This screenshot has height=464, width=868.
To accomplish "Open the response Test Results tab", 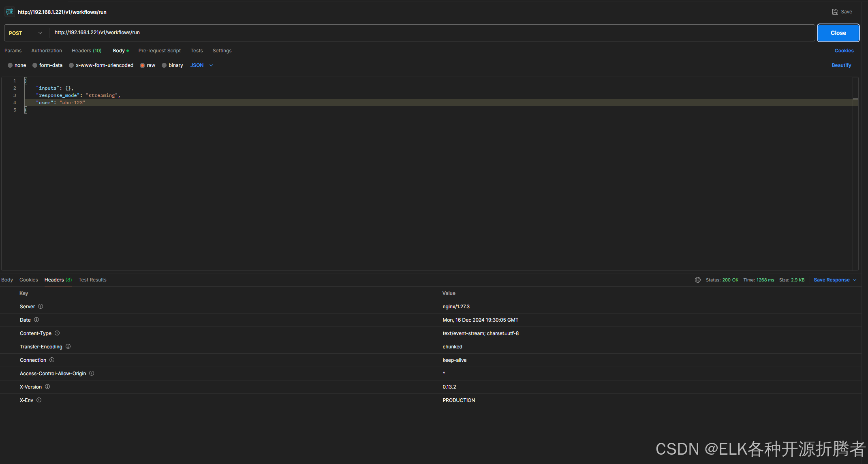I will [92, 280].
